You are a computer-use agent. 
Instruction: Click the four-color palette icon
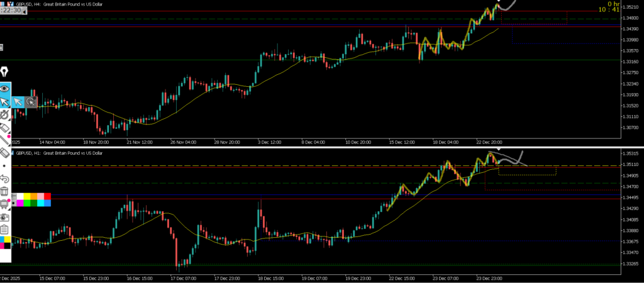pyautogui.click(x=4, y=242)
